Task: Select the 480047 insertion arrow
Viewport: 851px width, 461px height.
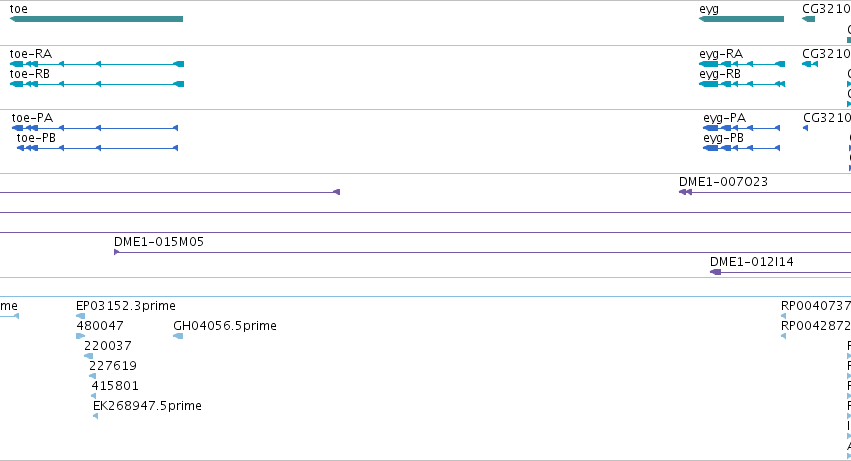Action: pyautogui.click(x=80, y=336)
